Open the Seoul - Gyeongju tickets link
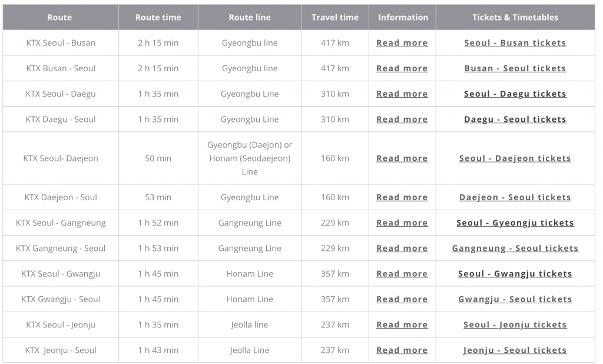 [x=515, y=223]
